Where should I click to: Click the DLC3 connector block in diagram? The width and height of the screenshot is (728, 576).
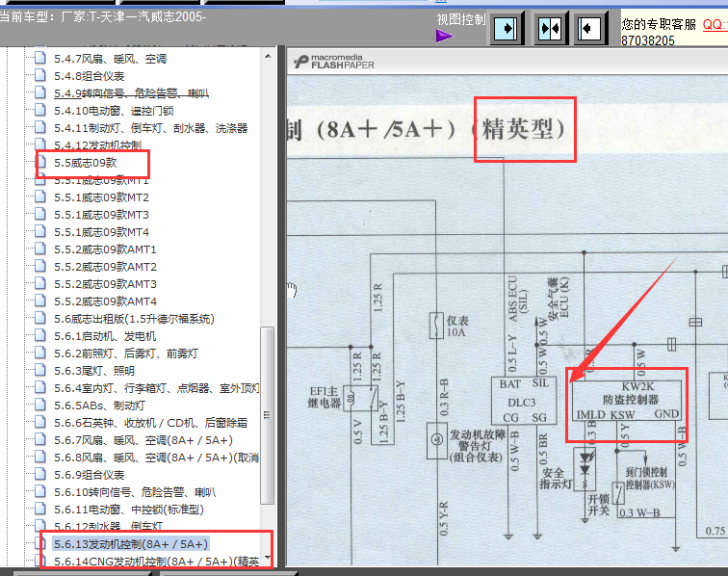[524, 401]
